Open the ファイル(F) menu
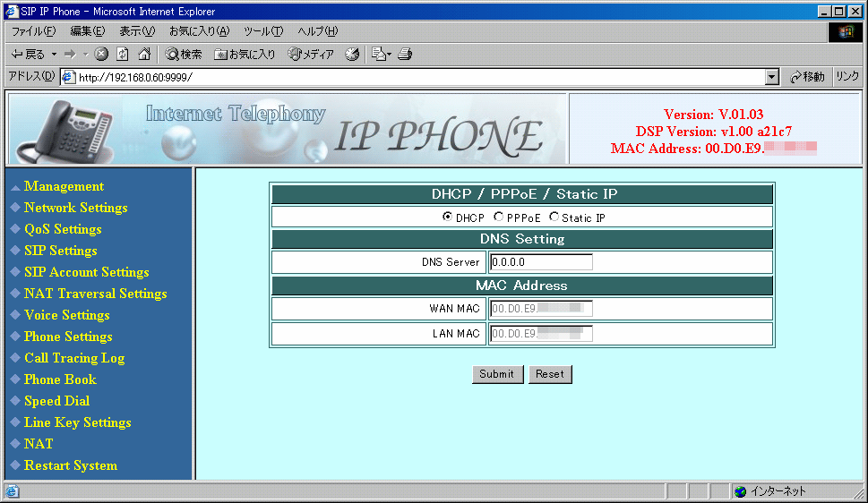 pos(33,31)
